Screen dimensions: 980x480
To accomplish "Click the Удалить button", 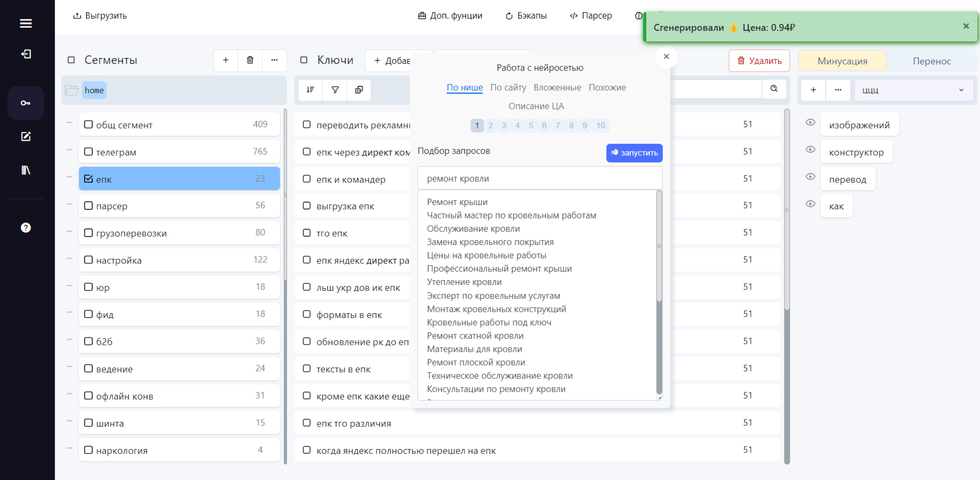I will (x=759, y=61).
